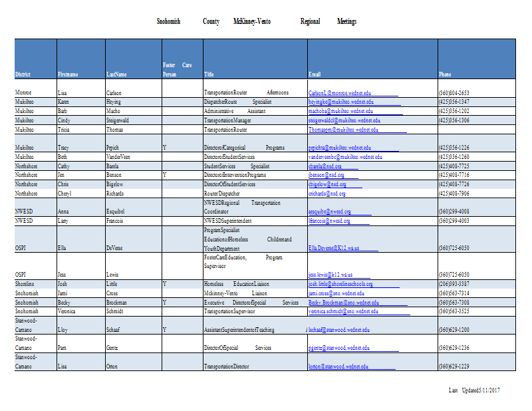Open the jbenson@nsd.org email link

pos(327,175)
